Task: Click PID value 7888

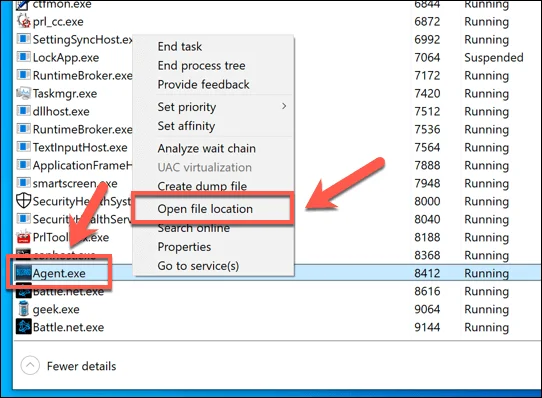Action: 427,166
